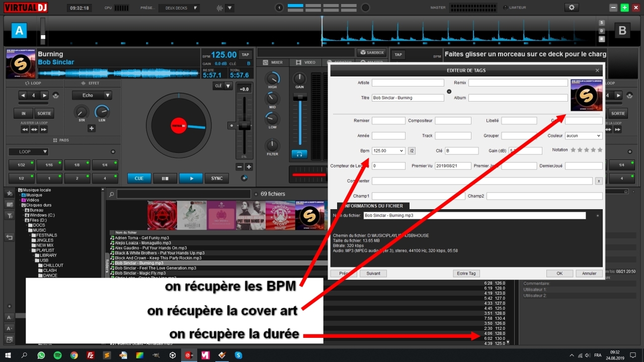Click the plus under Echo effect knobs
644x362 pixels.
(92, 128)
